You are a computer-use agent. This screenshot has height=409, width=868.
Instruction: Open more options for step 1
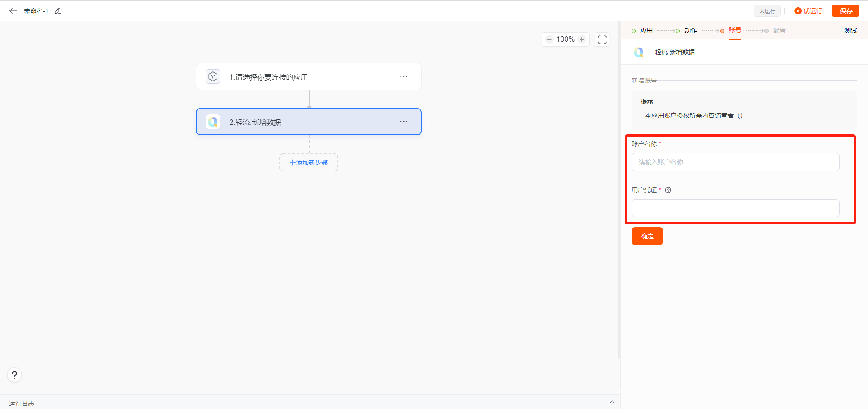point(403,76)
